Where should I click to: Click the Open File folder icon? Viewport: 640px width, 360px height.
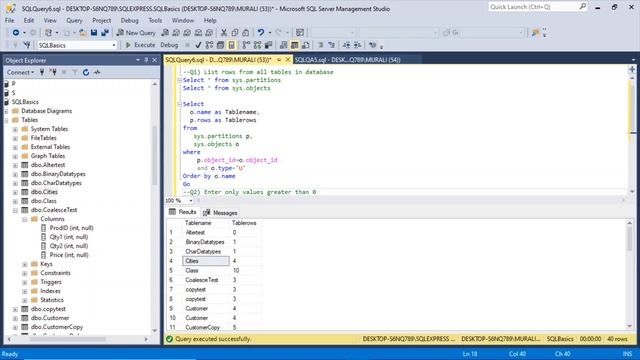tap(83, 33)
